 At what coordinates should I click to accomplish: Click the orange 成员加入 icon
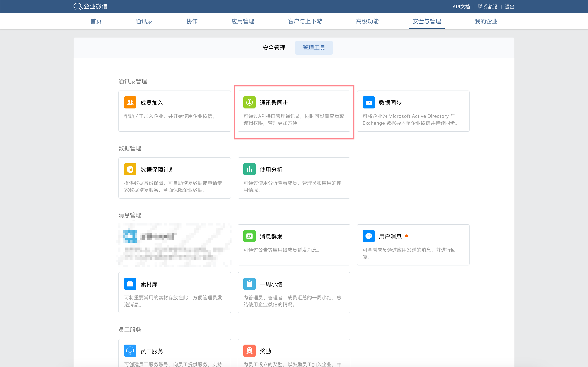(130, 102)
